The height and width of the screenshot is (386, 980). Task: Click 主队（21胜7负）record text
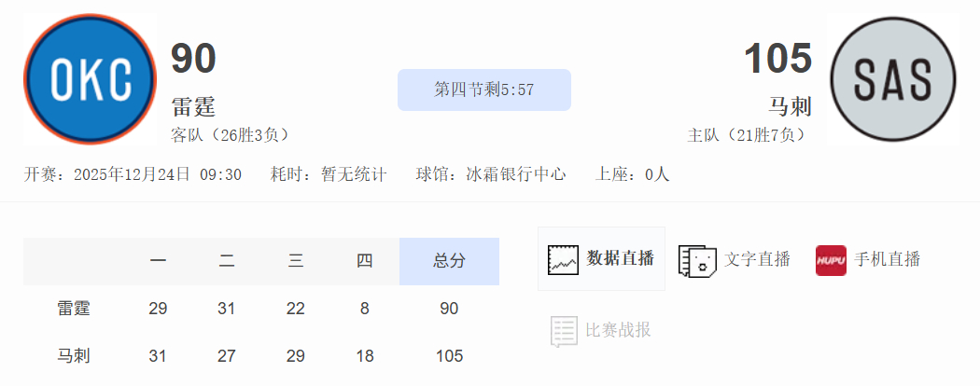pos(749,135)
